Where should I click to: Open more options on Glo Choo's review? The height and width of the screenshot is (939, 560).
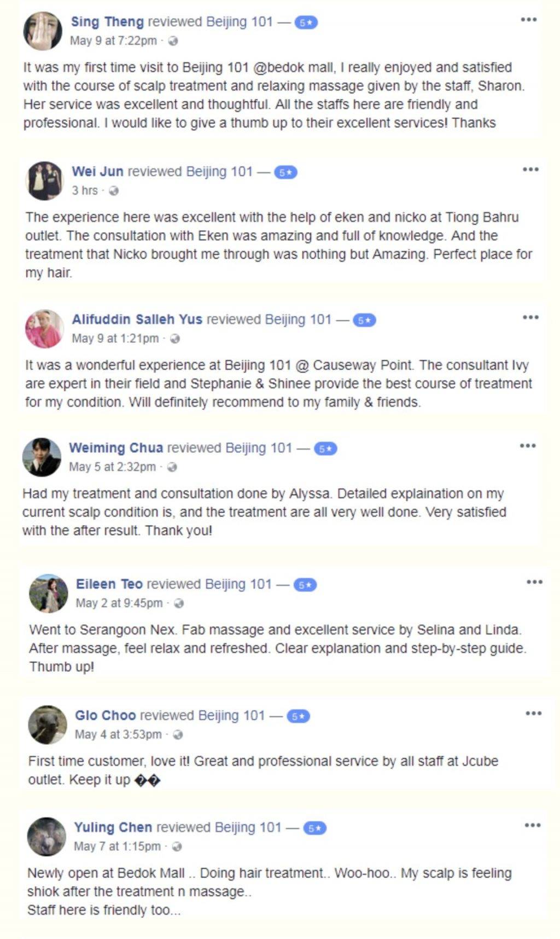click(x=533, y=714)
